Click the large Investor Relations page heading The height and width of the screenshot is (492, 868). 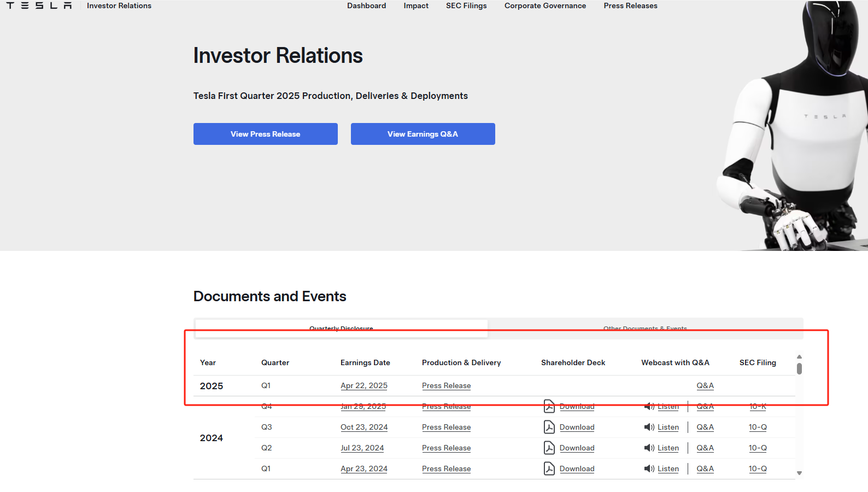click(x=278, y=55)
